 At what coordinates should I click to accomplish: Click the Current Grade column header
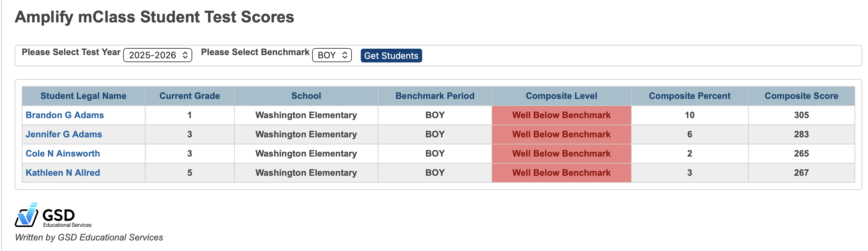pyautogui.click(x=189, y=96)
